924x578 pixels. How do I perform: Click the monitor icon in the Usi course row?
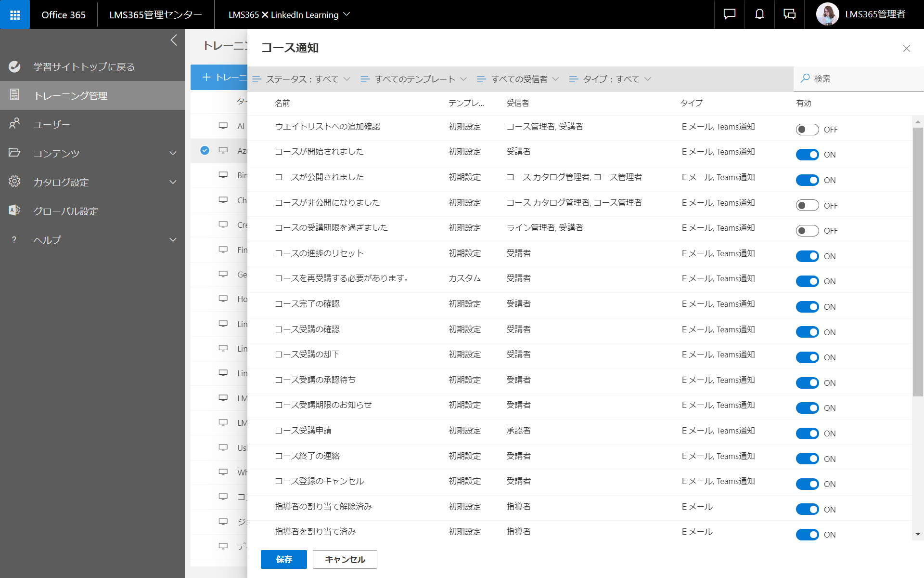223,447
